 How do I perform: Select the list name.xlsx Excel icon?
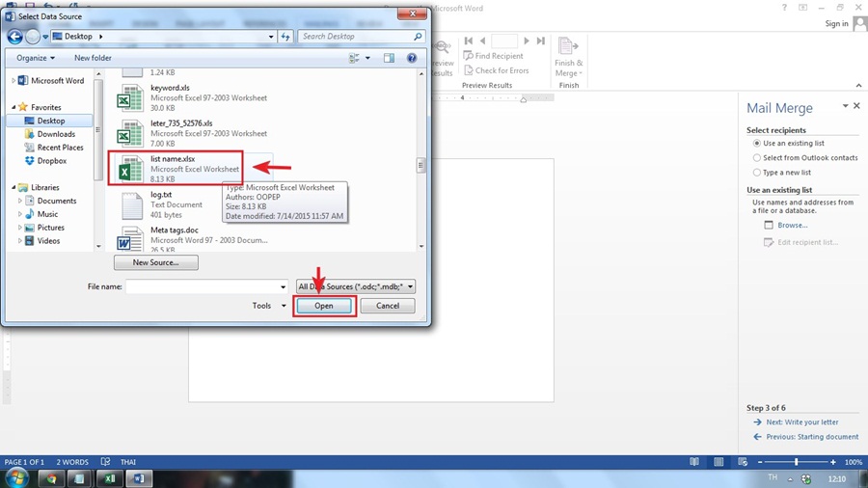130,170
